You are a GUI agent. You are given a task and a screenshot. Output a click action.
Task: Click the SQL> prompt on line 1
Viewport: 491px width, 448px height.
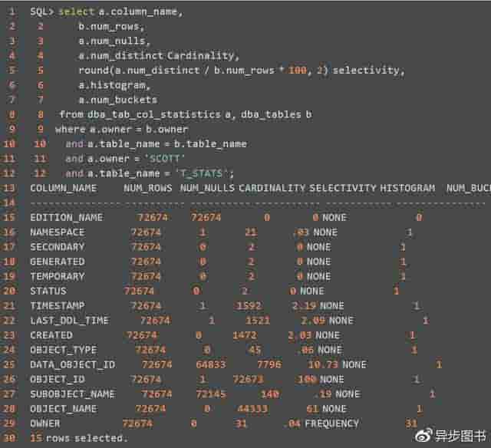tap(42, 12)
